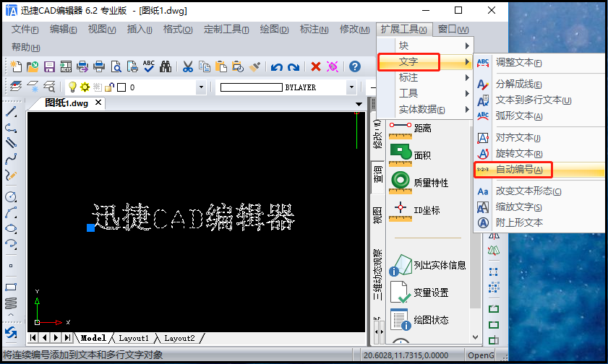The height and width of the screenshot is (364, 608).
Task: Click the Redo arrow icon
Action: 294,67
